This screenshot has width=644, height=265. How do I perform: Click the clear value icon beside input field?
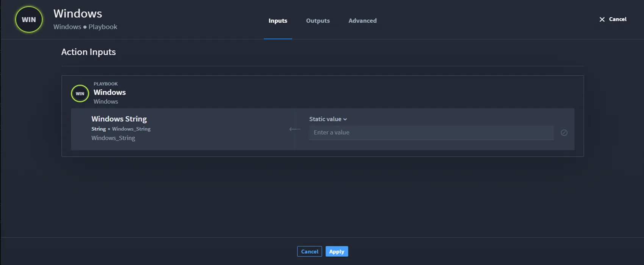[564, 132]
